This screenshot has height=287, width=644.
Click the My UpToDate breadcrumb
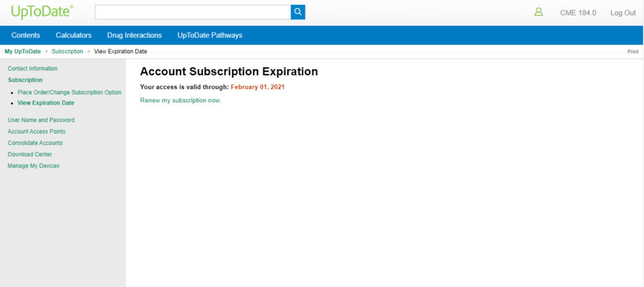[x=23, y=52]
